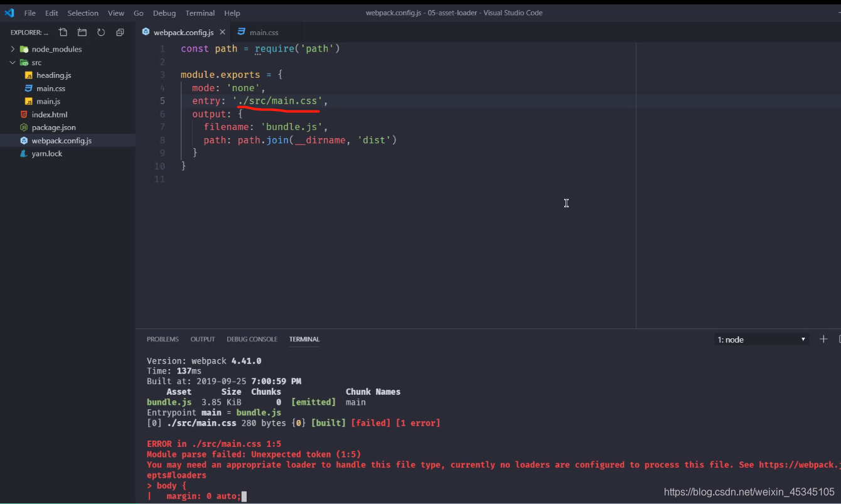841x504 pixels.
Task: Switch to the PROBLEMS panel tab
Action: click(x=163, y=339)
